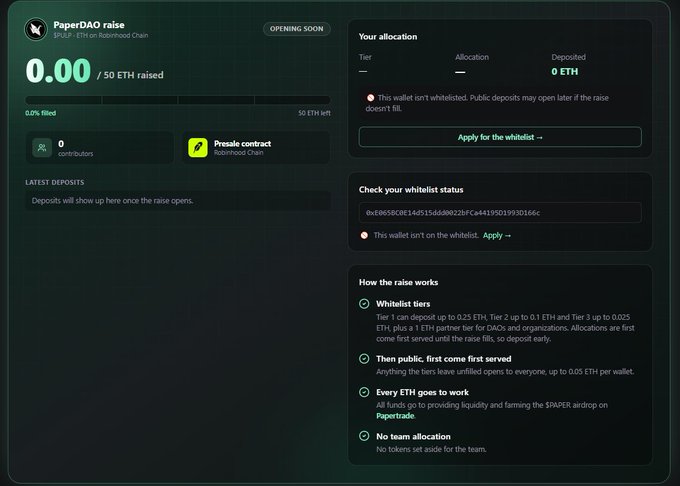The image size is (680, 486).
Task: Click the Your allocation heading
Action: (388, 36)
